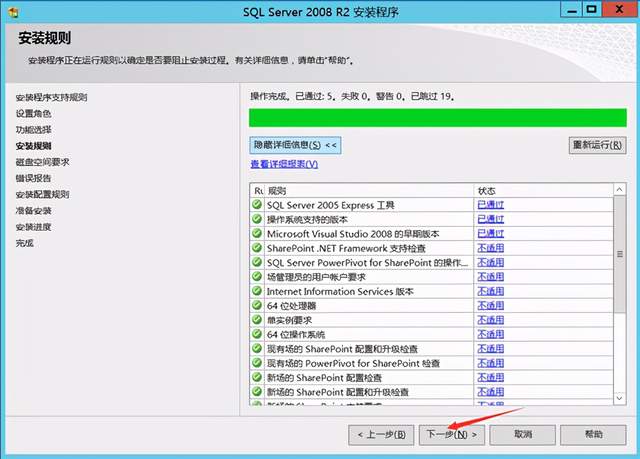
Task: Select 完成 step in sidebar
Action: pos(24,243)
